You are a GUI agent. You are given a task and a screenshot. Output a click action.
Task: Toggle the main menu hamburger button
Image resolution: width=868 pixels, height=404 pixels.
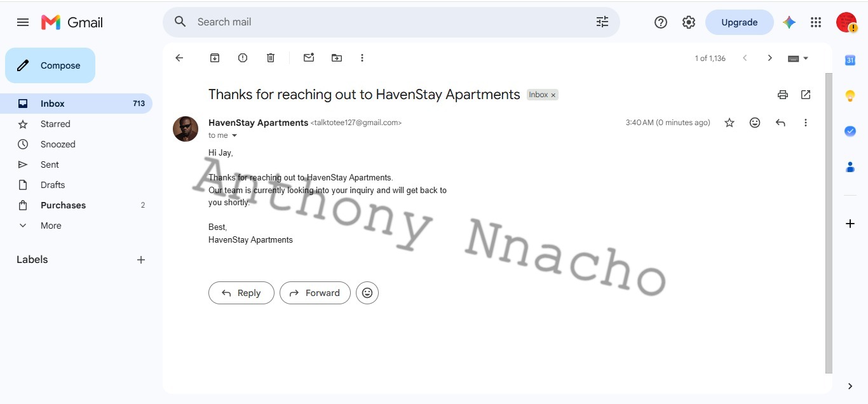[x=23, y=22]
